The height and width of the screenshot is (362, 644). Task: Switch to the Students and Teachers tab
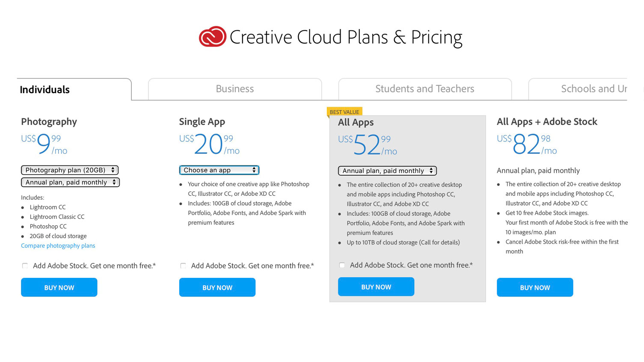pos(424,89)
